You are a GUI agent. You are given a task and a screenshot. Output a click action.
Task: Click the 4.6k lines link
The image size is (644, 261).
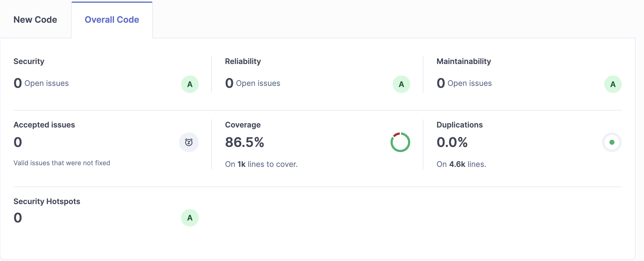(457, 164)
